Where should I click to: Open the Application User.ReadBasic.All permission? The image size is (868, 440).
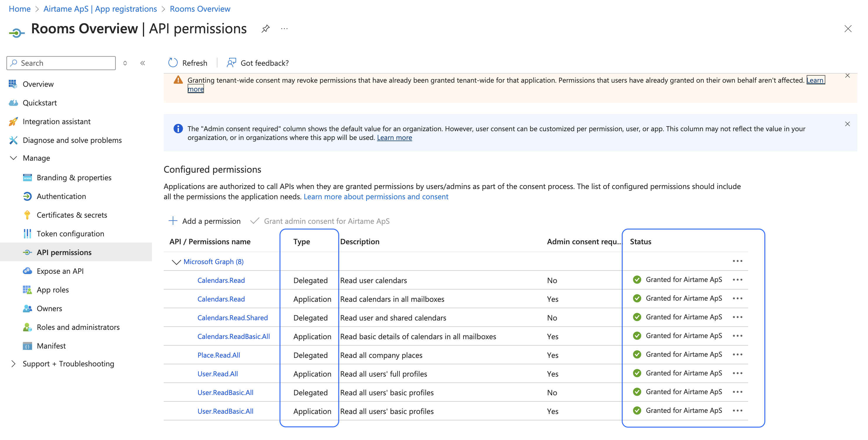(225, 411)
